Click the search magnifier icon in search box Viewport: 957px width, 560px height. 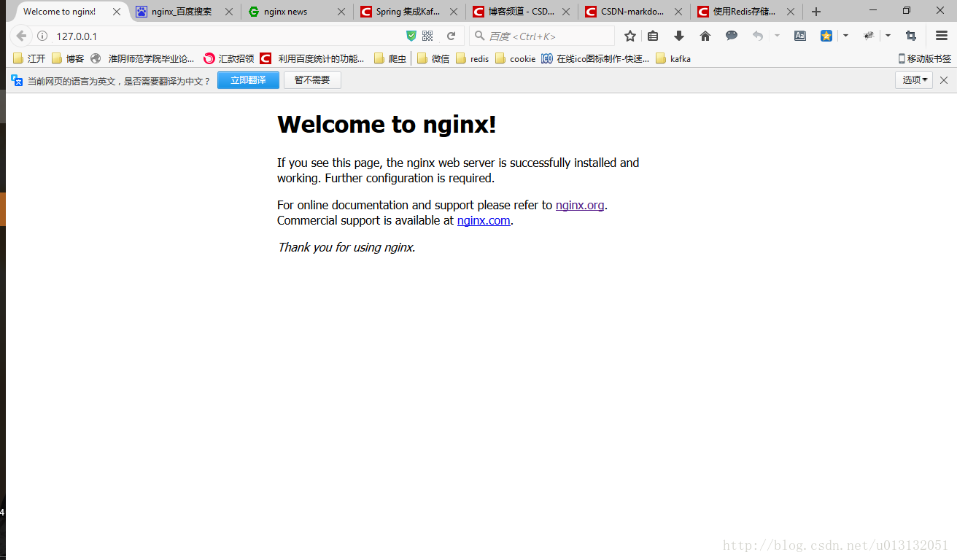point(479,36)
